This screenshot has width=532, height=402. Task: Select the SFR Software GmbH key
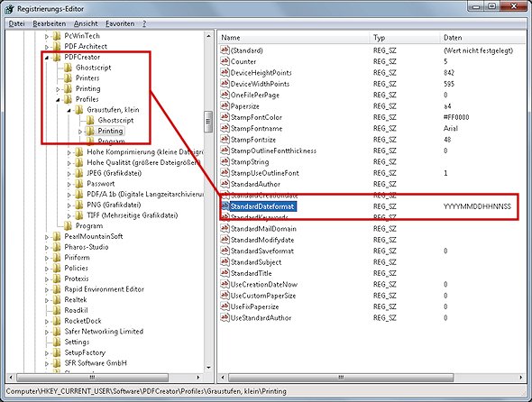point(96,363)
